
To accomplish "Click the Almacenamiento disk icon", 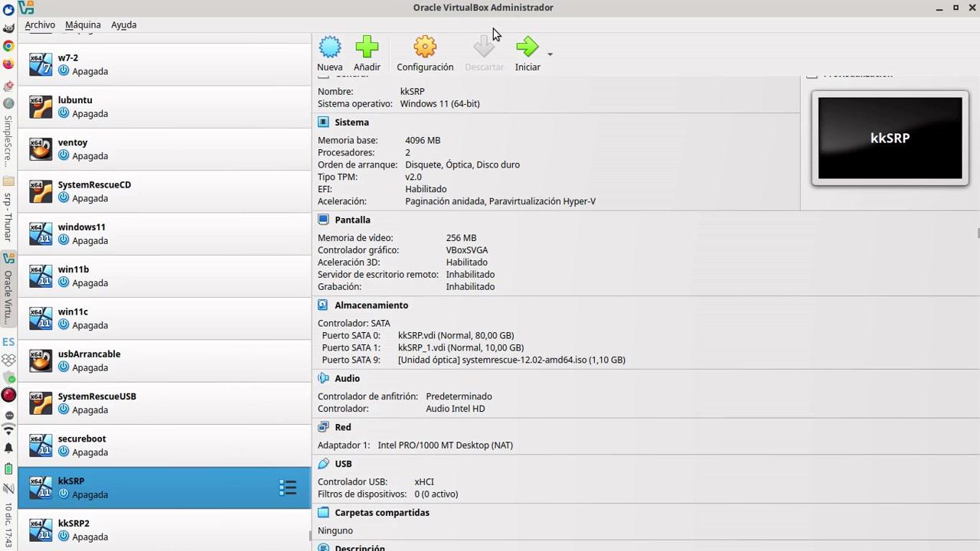I will 323,305.
